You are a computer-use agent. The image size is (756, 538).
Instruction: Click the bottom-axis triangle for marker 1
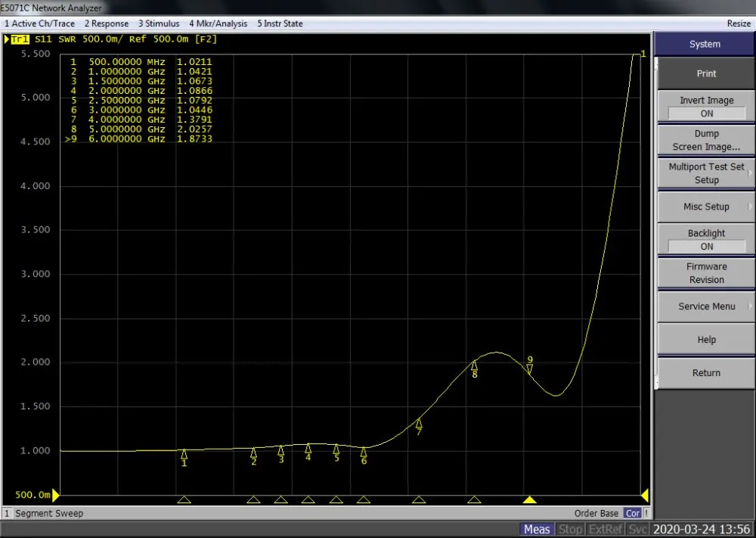(x=184, y=500)
